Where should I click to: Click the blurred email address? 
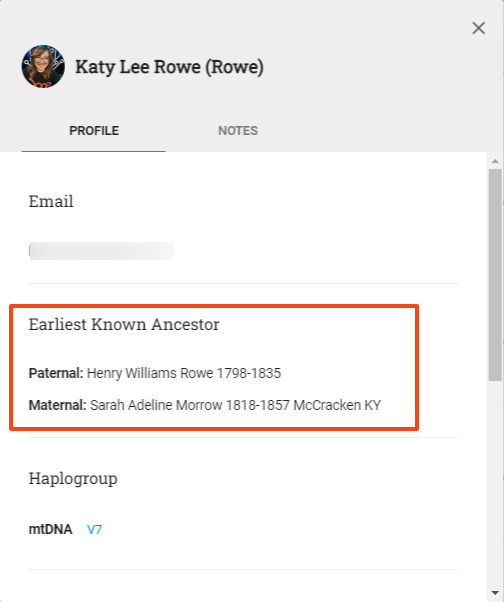coord(102,251)
